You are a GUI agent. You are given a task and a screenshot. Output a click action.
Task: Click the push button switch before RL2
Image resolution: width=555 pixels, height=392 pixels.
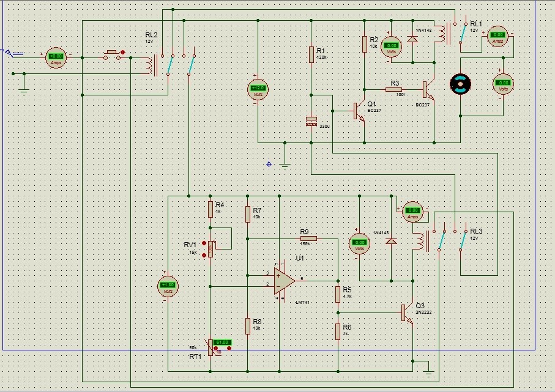click(112, 55)
